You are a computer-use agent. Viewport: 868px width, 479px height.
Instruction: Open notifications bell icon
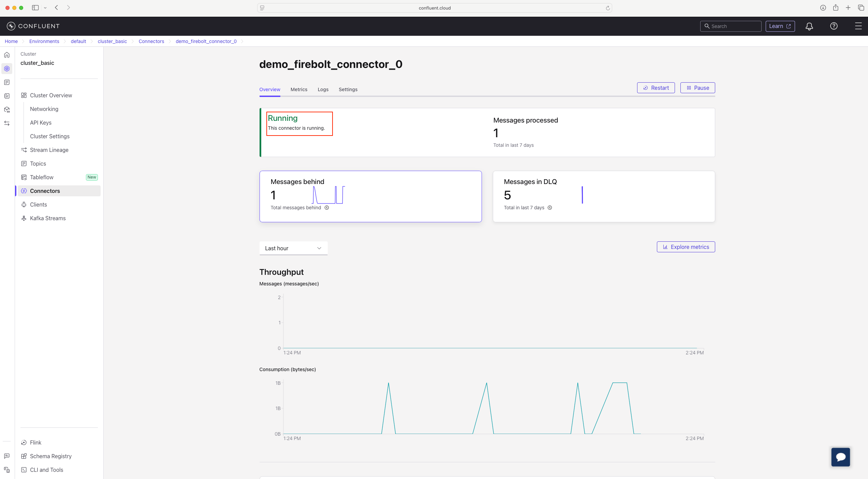coord(809,26)
